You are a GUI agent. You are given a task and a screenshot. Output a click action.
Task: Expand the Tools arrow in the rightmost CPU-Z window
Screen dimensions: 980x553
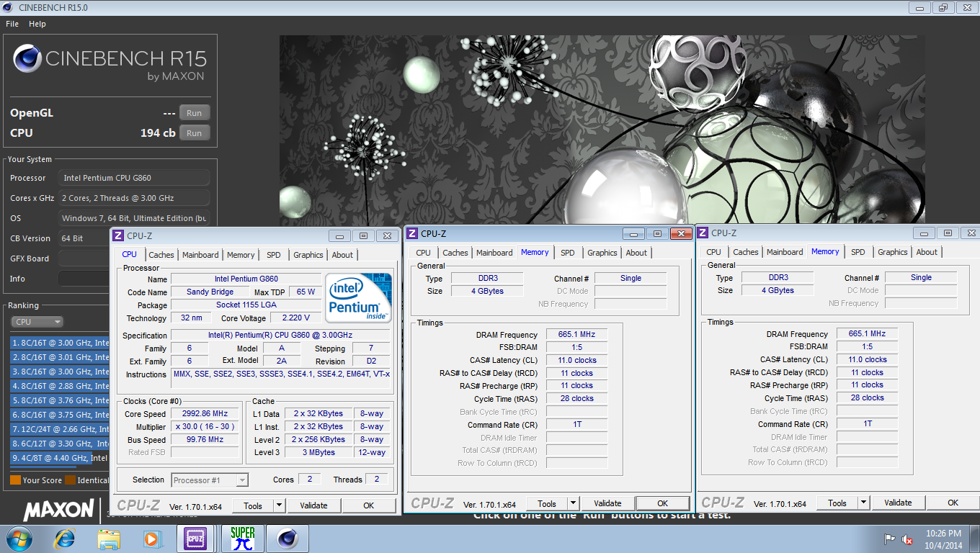pos(864,503)
